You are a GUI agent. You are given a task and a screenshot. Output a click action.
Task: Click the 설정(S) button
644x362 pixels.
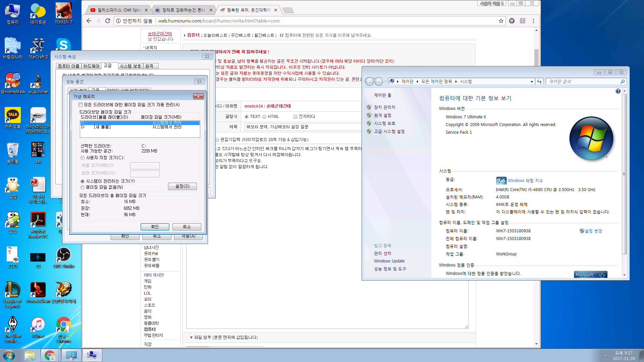[x=182, y=186]
